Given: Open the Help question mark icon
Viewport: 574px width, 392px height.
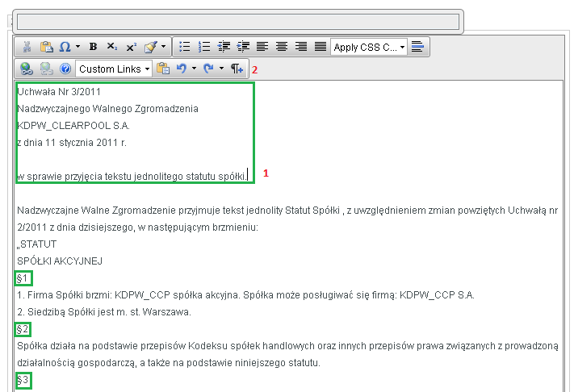Looking at the screenshot, I should [65, 69].
